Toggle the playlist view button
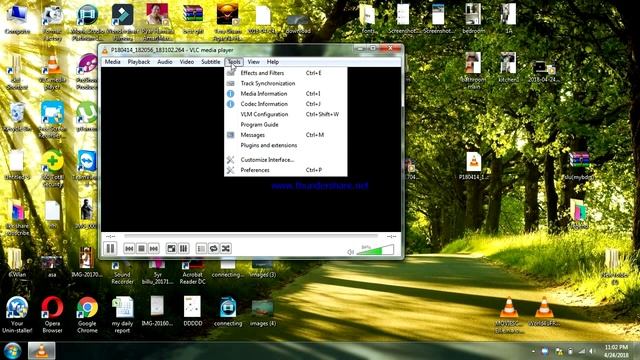 pos(201,249)
